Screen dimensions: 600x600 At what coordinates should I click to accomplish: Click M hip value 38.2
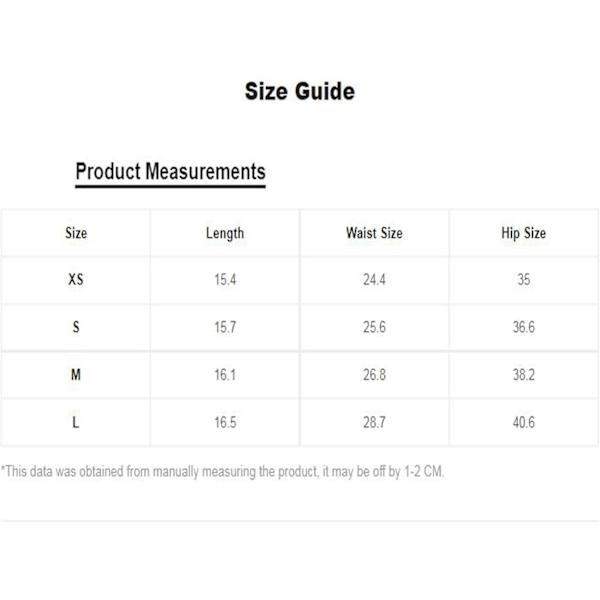pyautogui.click(x=523, y=375)
